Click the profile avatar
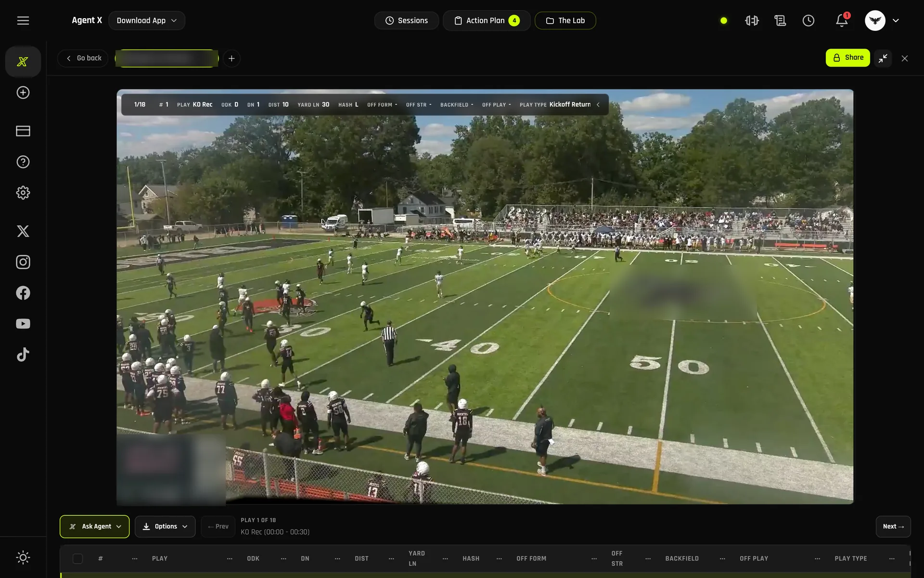 coord(875,21)
